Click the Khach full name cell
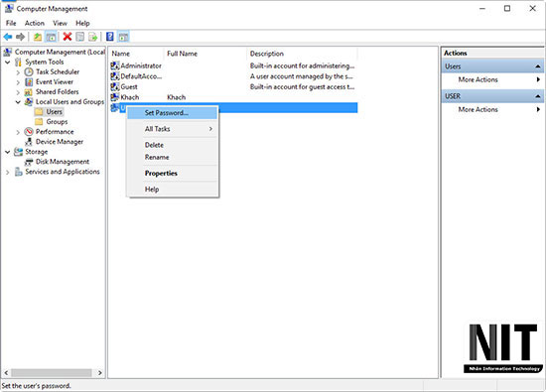 pyautogui.click(x=176, y=97)
